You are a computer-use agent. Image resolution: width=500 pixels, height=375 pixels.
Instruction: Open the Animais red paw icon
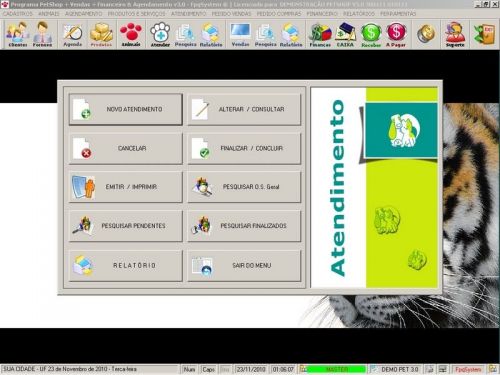click(x=131, y=34)
